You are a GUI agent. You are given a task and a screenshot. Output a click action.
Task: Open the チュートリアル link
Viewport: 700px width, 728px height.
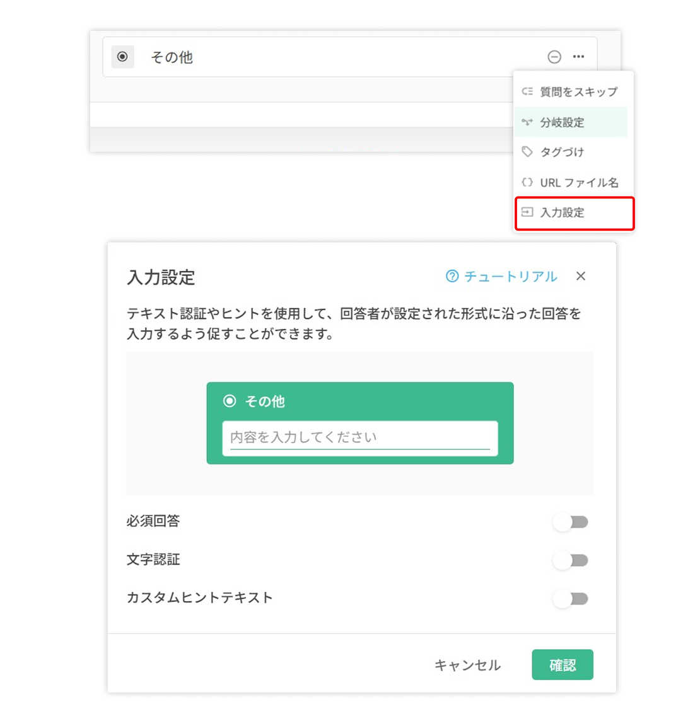coord(501,276)
